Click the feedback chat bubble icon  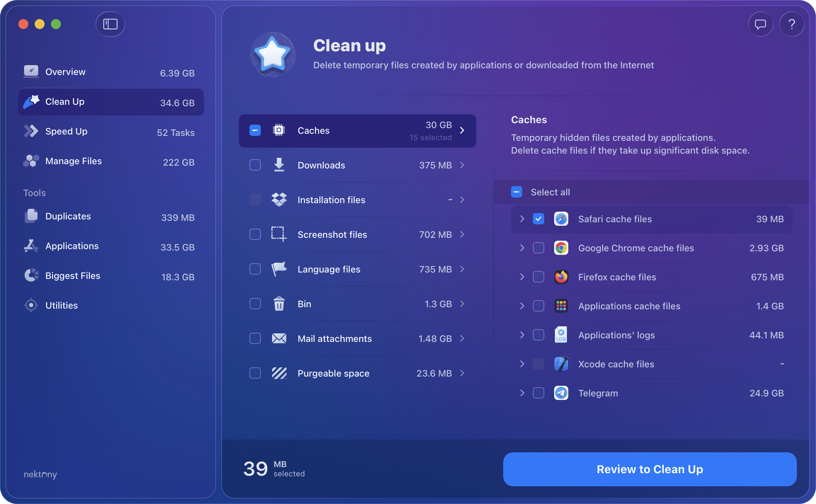point(760,24)
